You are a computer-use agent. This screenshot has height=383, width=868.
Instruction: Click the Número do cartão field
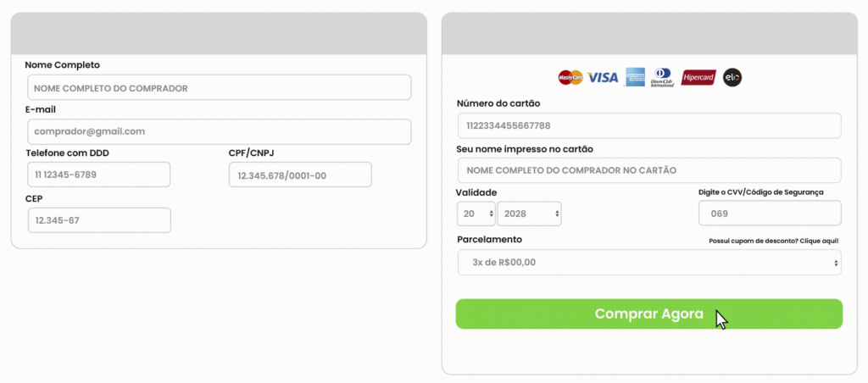tap(648, 126)
